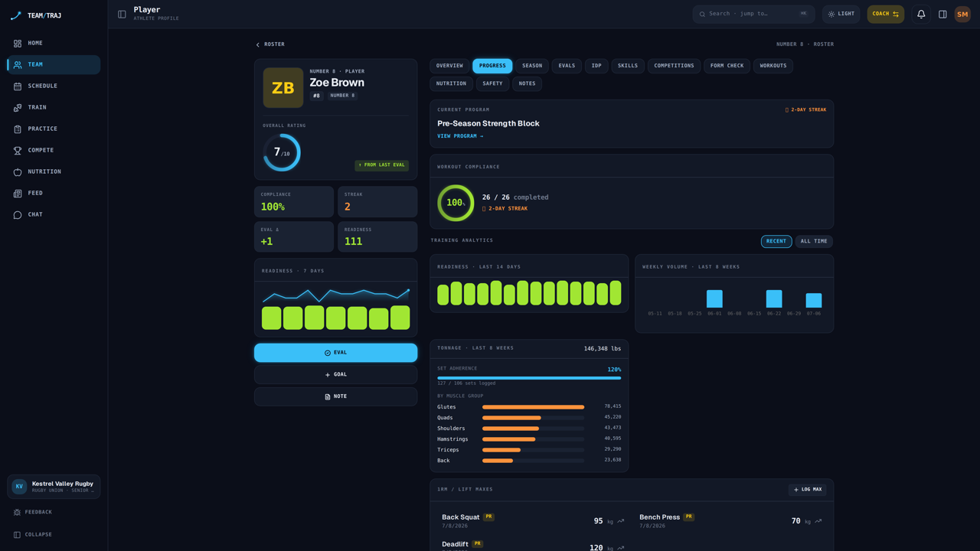
Task: Open the Schedule calendar icon in sidebar
Action: [18, 86]
